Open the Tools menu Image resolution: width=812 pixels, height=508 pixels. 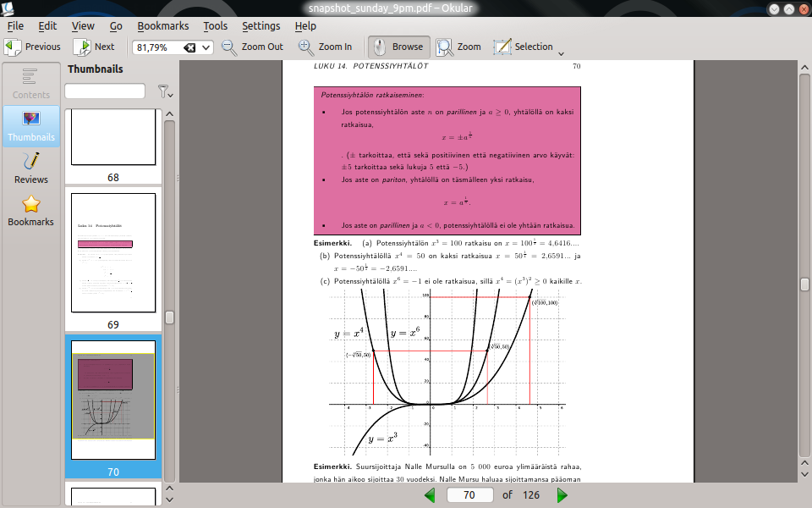216,26
